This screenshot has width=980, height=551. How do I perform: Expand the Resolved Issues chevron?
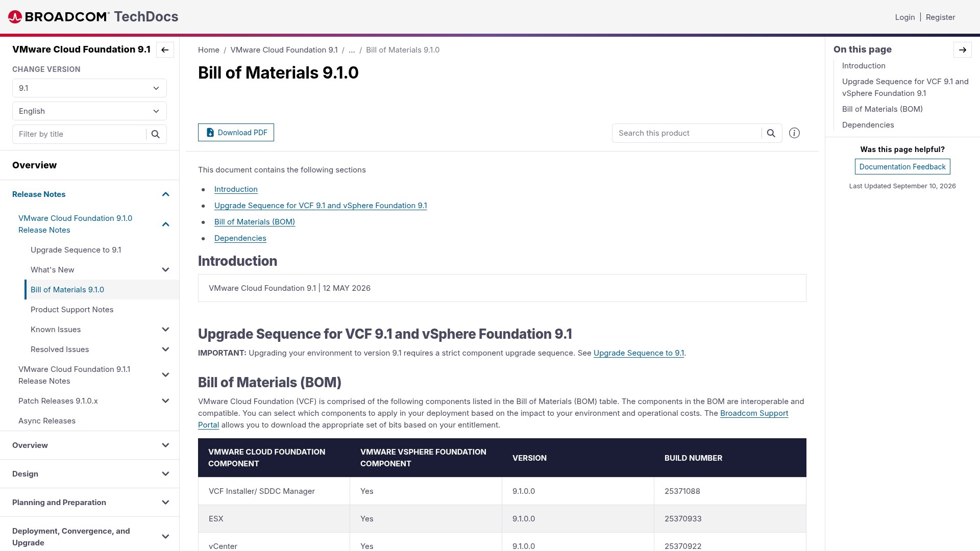[165, 349]
